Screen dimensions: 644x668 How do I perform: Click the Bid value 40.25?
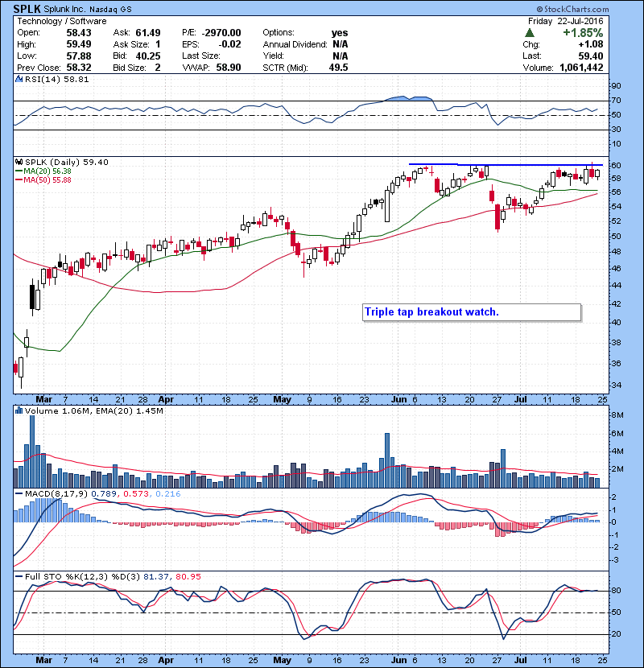148,56
